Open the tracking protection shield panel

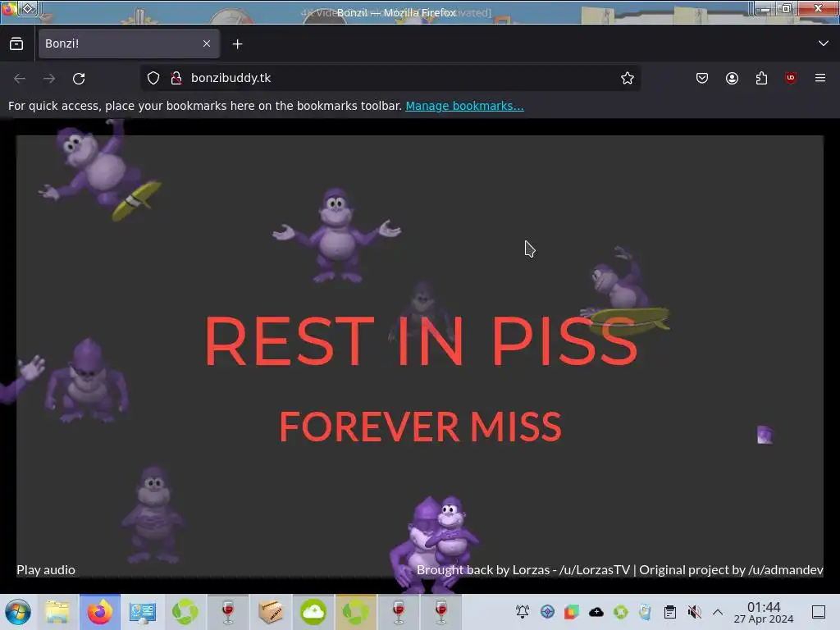point(153,78)
